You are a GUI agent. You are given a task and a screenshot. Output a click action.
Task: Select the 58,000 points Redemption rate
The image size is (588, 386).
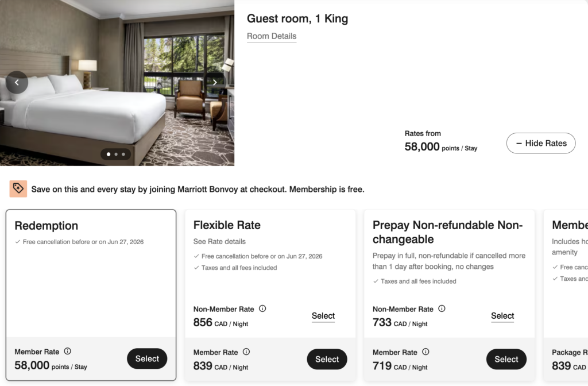tap(147, 359)
